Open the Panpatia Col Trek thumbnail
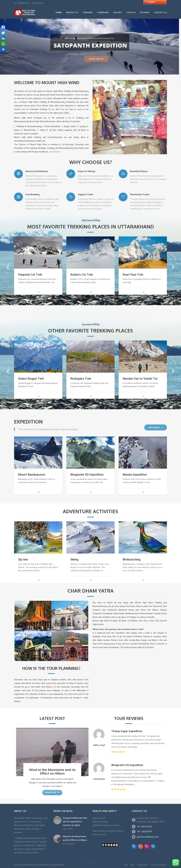 (38, 252)
